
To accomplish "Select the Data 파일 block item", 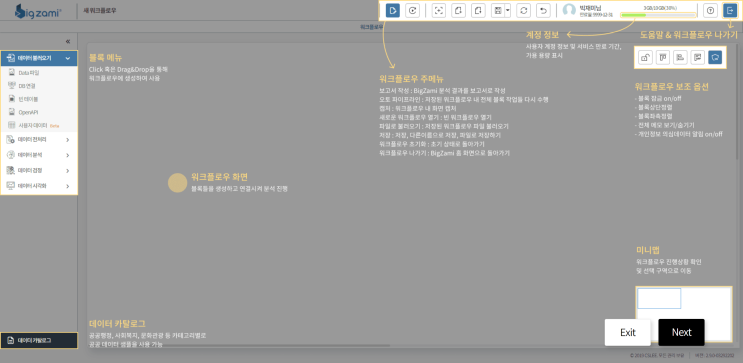I will pyautogui.click(x=39, y=73).
